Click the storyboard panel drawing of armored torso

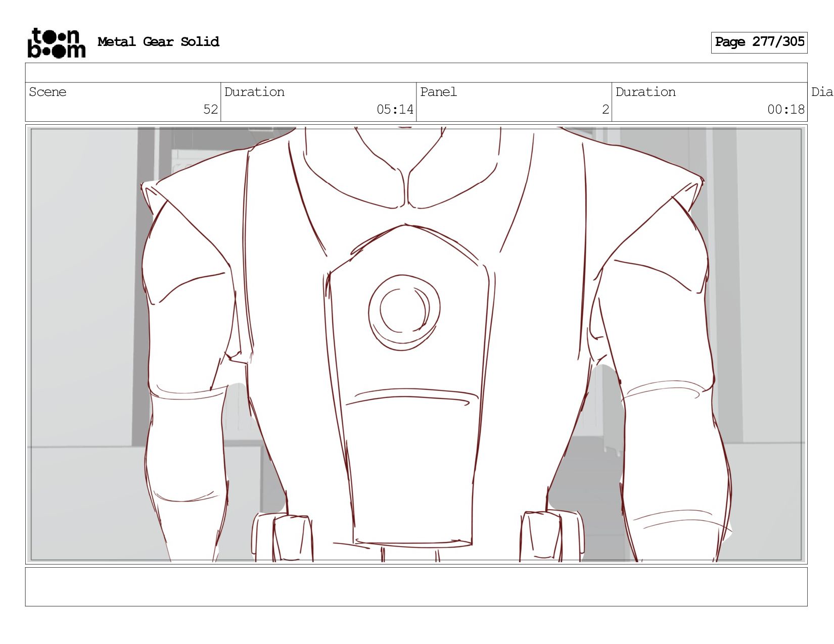point(416,344)
